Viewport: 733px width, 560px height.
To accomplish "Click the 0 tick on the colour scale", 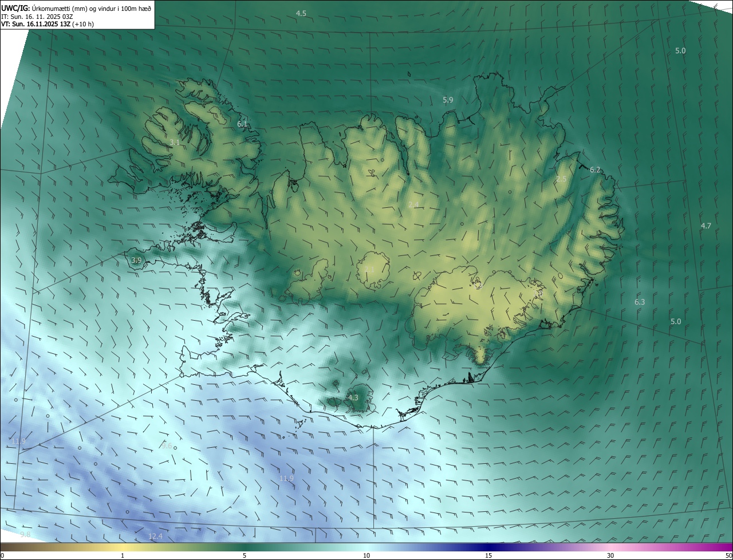I will pyautogui.click(x=2, y=555).
